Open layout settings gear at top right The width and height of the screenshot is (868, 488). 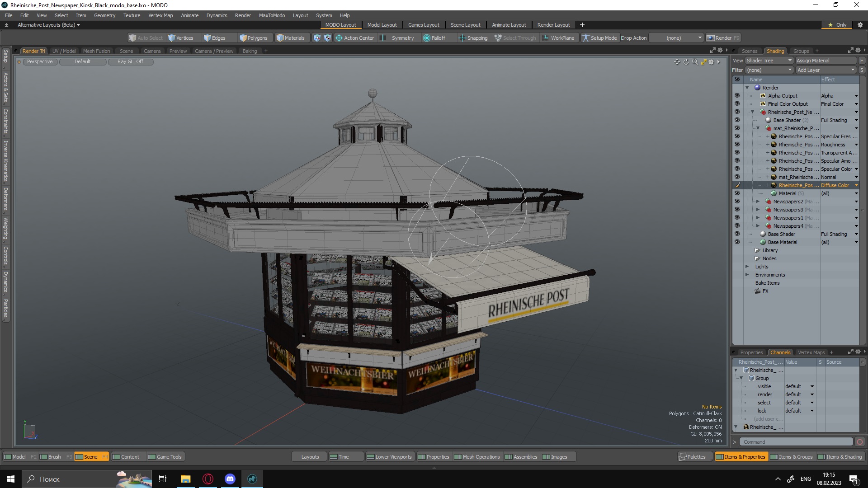click(860, 25)
